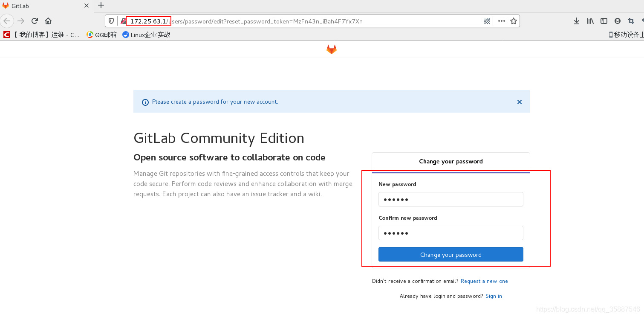Click the blue Change your password button
This screenshot has width=644, height=317.
[x=451, y=254]
